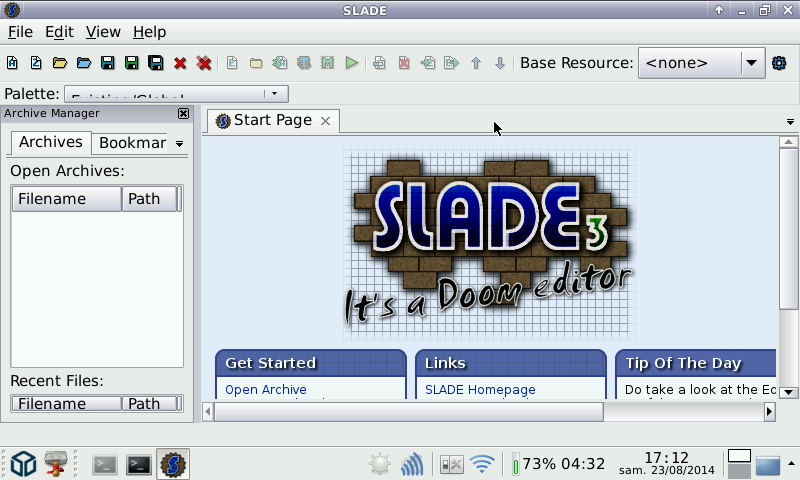Click the Map Editor M icon
The width and height of the screenshot is (800, 480).
click(x=328, y=63)
